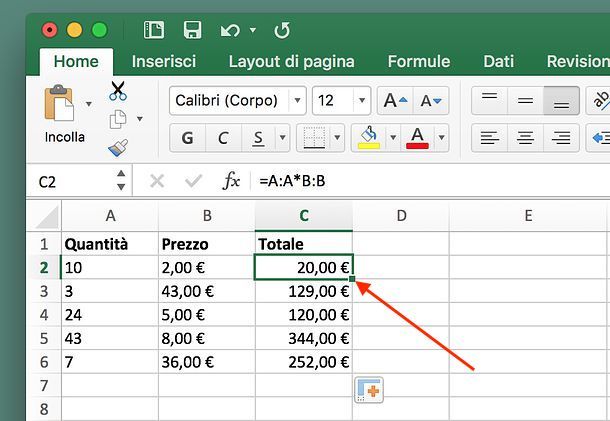The height and width of the screenshot is (421, 610).
Task: Click the cell borders icon
Action: coord(314,138)
